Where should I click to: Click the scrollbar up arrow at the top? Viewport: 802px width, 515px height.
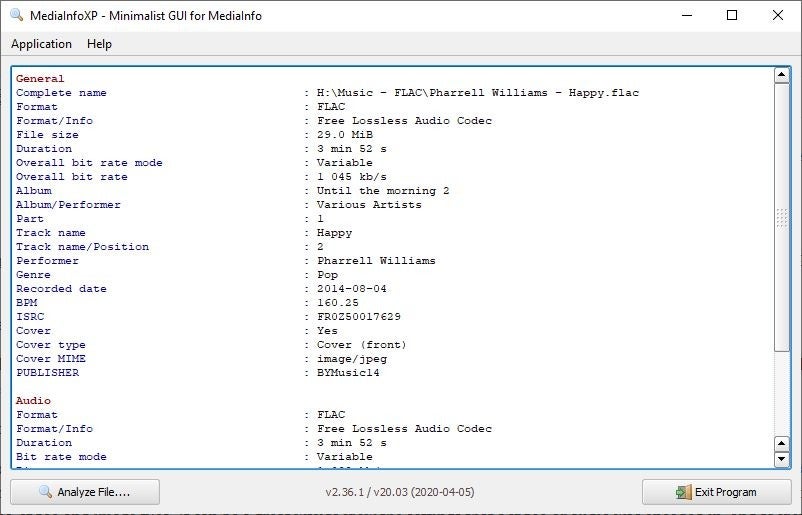click(x=782, y=76)
